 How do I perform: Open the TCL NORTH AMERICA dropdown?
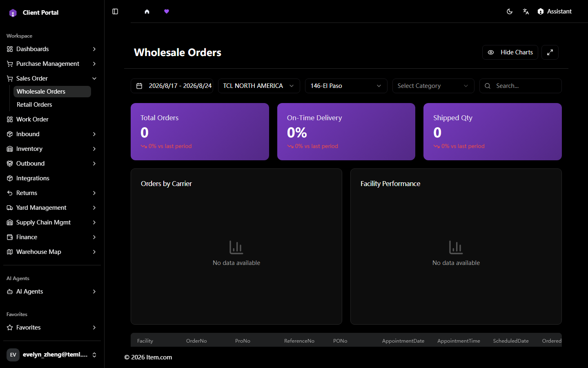coord(259,86)
